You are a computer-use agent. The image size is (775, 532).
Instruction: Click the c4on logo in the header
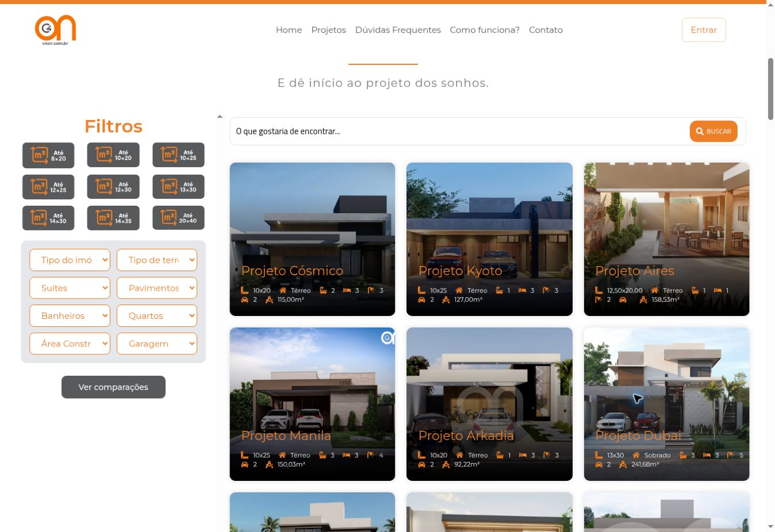[x=55, y=30]
